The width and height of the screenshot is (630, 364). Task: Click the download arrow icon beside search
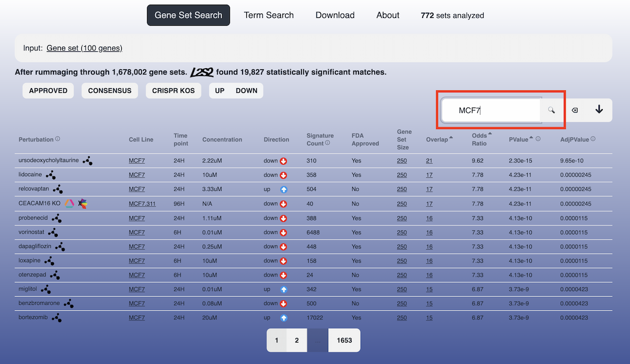[599, 110]
